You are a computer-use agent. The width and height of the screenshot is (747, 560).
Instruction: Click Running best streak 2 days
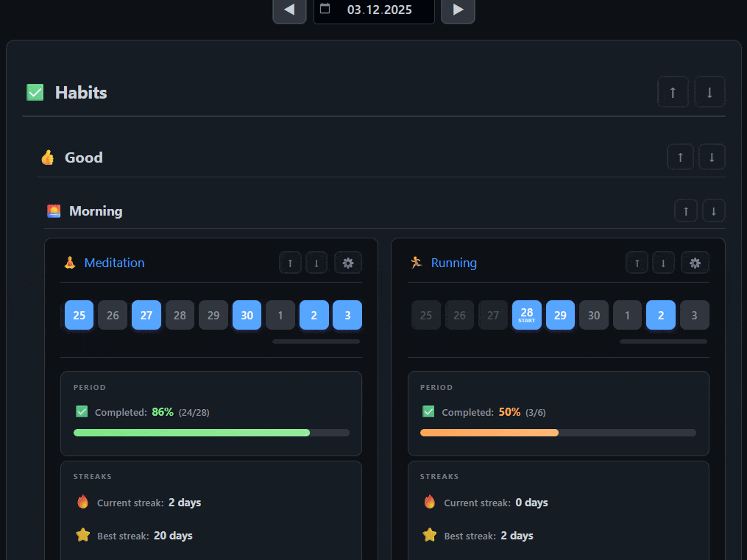[517, 536]
